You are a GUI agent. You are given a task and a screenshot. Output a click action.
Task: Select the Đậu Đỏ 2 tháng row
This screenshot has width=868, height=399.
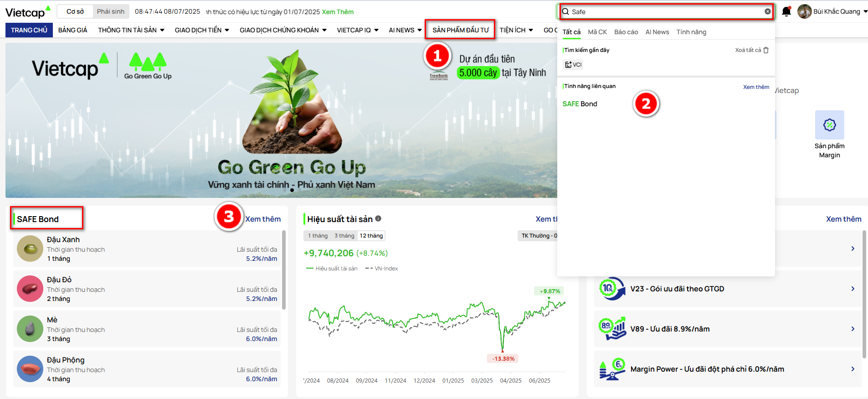(147, 289)
